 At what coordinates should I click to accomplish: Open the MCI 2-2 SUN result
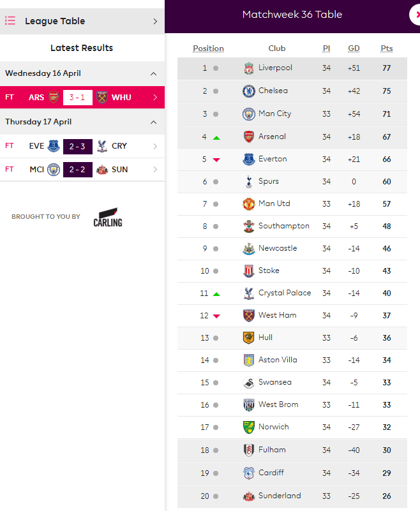tap(82, 170)
